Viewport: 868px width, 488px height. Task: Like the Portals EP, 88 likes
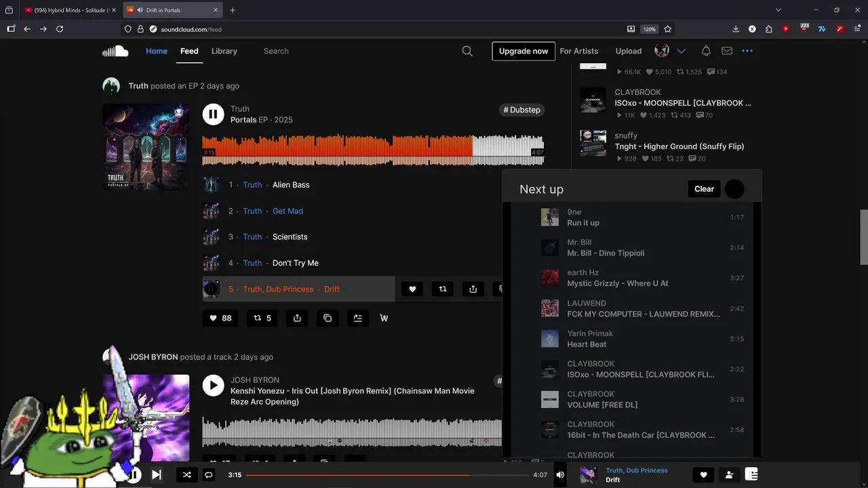pos(220,318)
